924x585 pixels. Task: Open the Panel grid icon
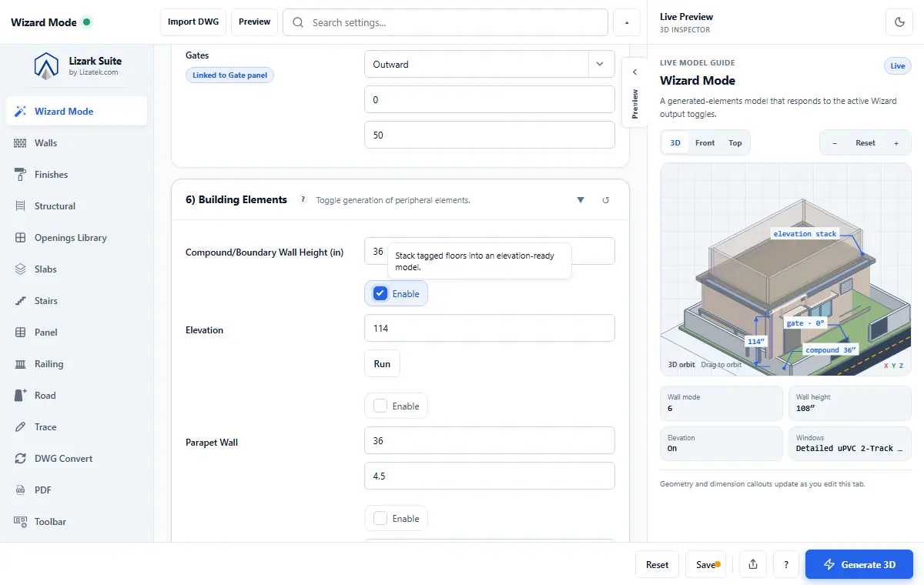(21, 333)
